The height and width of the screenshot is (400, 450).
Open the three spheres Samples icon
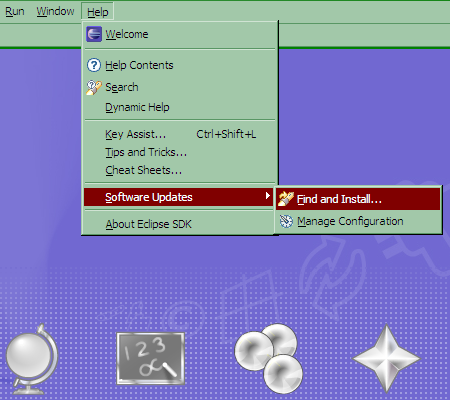coord(269,359)
